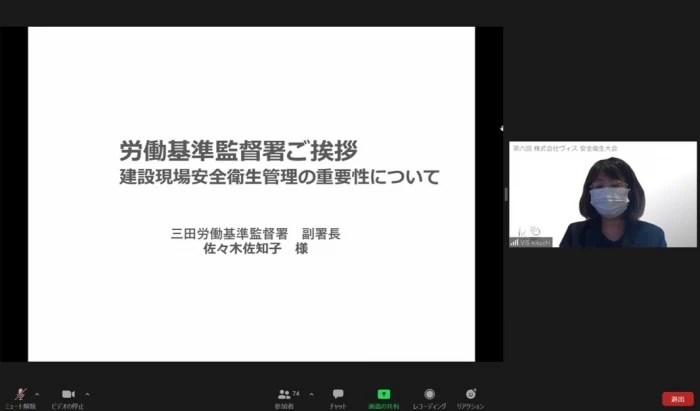Expand video settings chevron beside the camera
This screenshot has height=411, width=700.
pyautogui.click(x=87, y=394)
